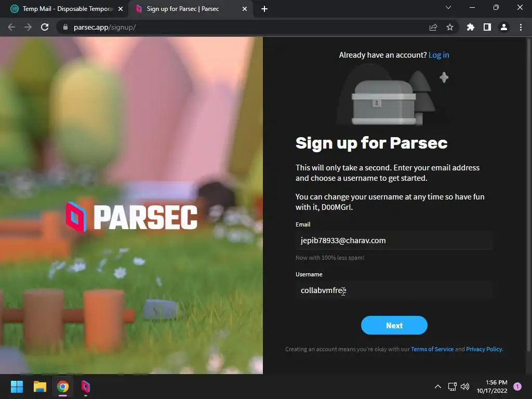
Task: Focus the Email input field
Action: [x=394, y=241]
